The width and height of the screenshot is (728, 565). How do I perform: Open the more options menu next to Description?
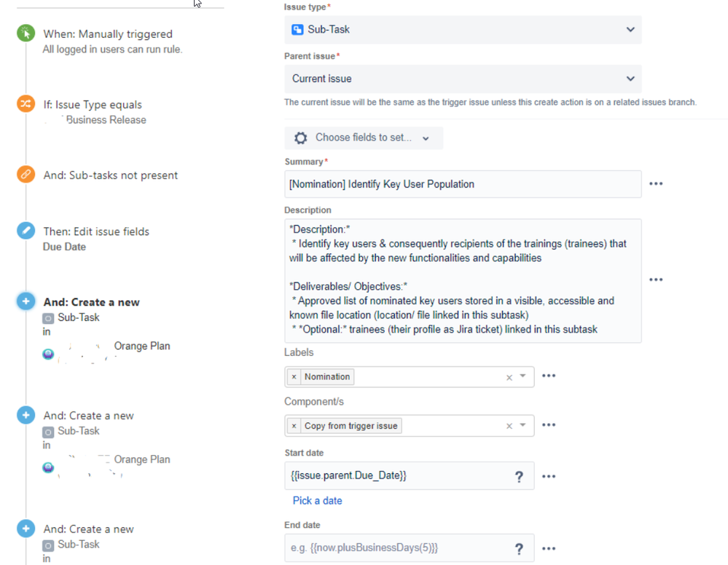click(656, 280)
